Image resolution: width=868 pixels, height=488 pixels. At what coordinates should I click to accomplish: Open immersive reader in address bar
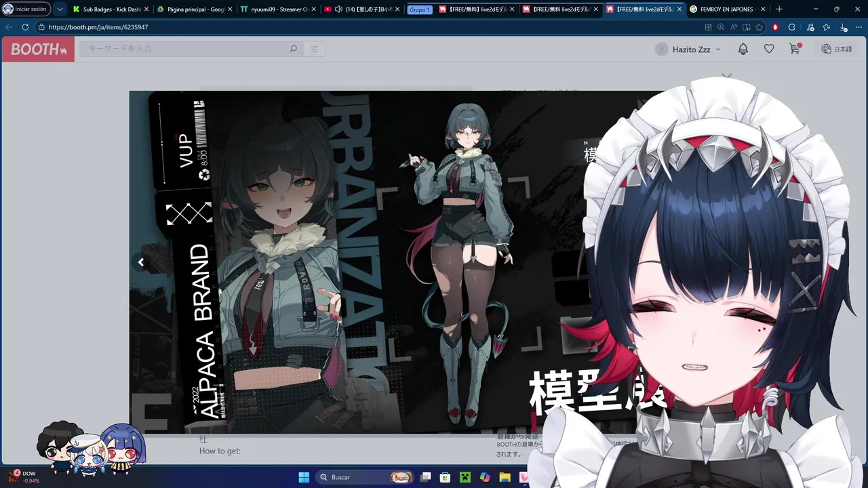[x=746, y=27]
